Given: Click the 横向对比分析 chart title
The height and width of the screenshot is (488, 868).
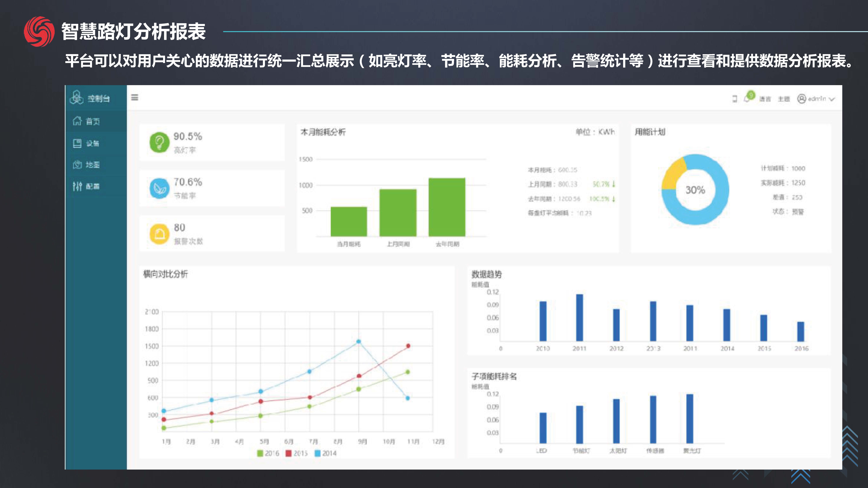Looking at the screenshot, I should [165, 274].
